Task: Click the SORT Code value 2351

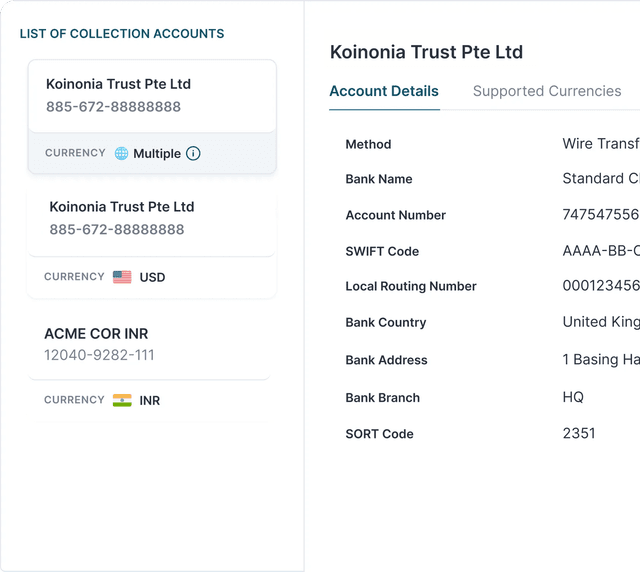Action: pyautogui.click(x=579, y=433)
